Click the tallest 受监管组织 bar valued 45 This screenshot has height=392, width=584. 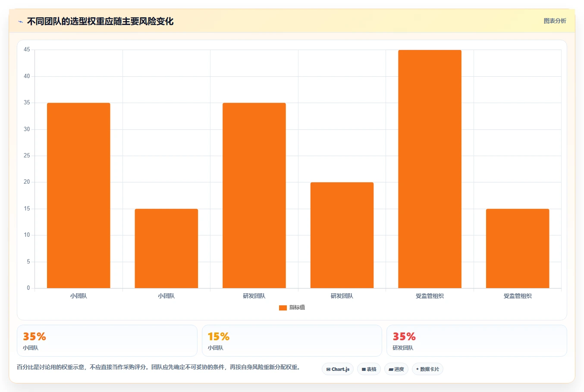click(430, 169)
